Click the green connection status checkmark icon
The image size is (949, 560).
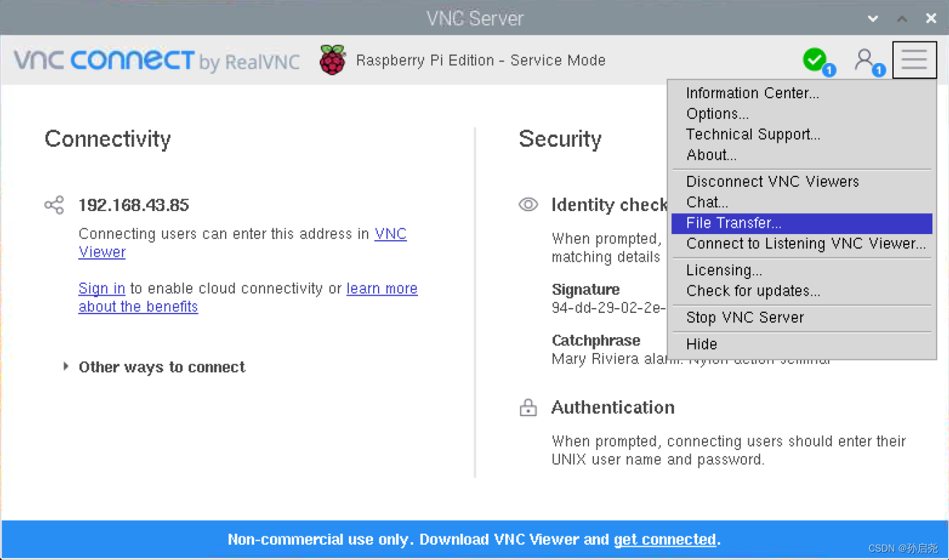click(815, 60)
